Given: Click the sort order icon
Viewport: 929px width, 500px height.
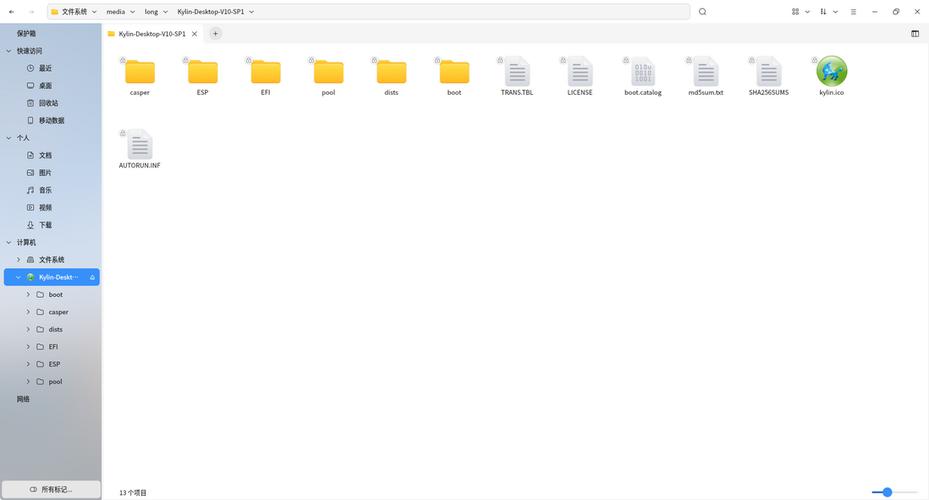Looking at the screenshot, I should 823,12.
